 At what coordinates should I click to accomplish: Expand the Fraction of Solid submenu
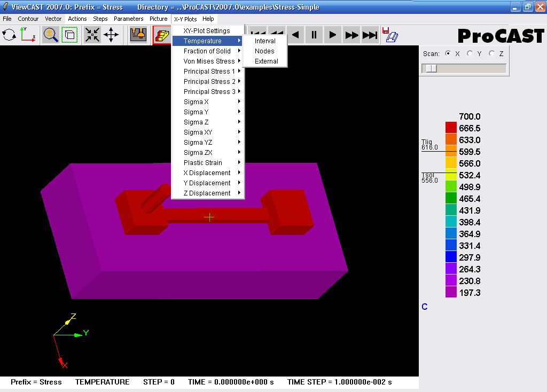pyautogui.click(x=208, y=51)
